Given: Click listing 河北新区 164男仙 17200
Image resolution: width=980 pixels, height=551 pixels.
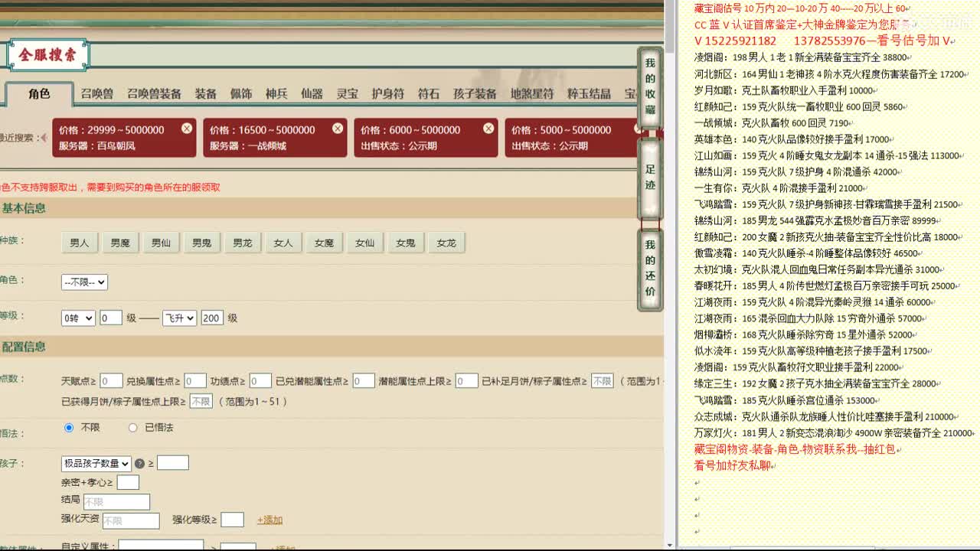Looking at the screenshot, I should click(x=830, y=74).
